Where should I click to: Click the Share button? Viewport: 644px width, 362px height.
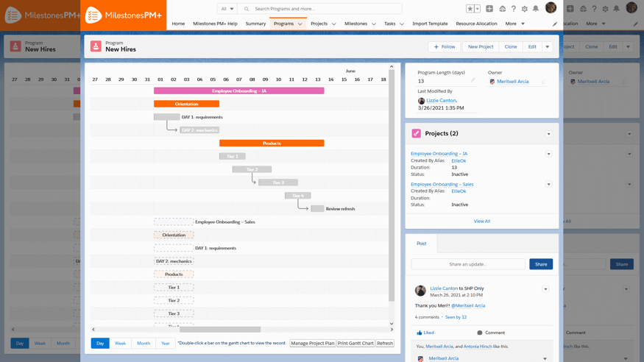[x=541, y=264]
